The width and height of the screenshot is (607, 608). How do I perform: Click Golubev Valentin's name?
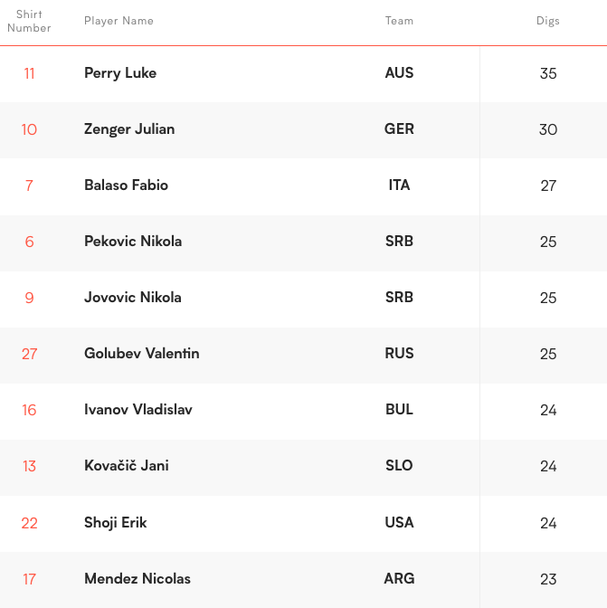141,353
